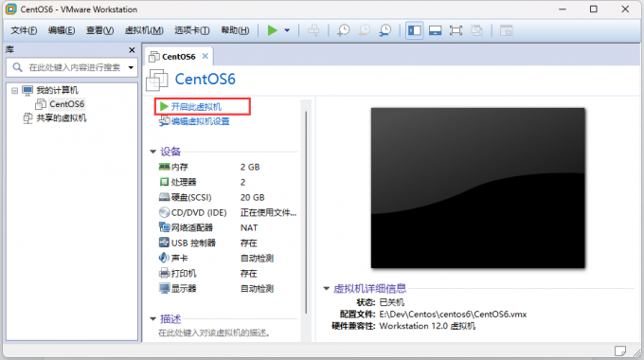Viewport: 644px width, 360px height.
Task: Close the CentOS6 tab
Action: [x=206, y=56]
